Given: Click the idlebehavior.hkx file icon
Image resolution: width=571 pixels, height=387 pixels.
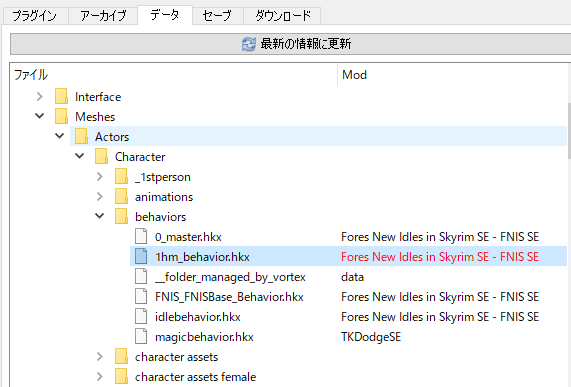Looking at the screenshot, I should tap(141, 317).
